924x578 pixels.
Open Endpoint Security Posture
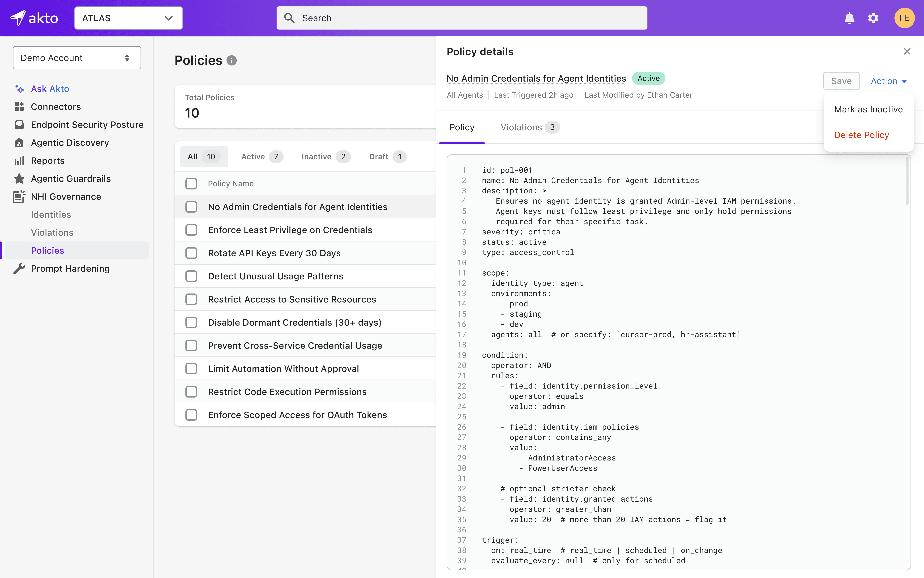click(x=87, y=125)
